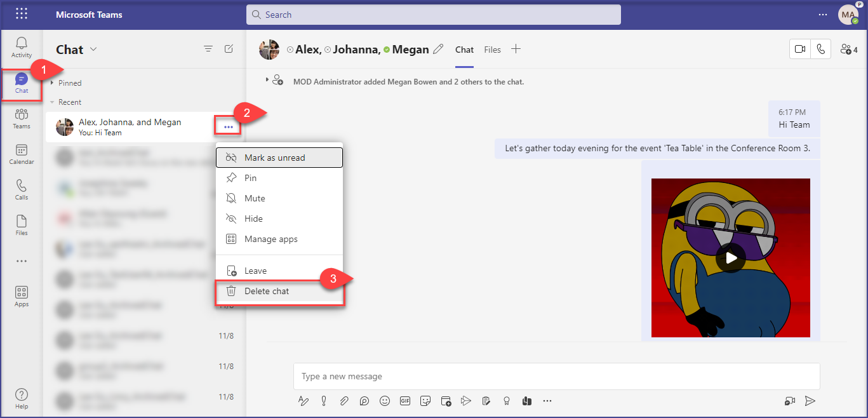Select Mute from the context menu
This screenshot has width=868, height=418.
coord(255,198)
